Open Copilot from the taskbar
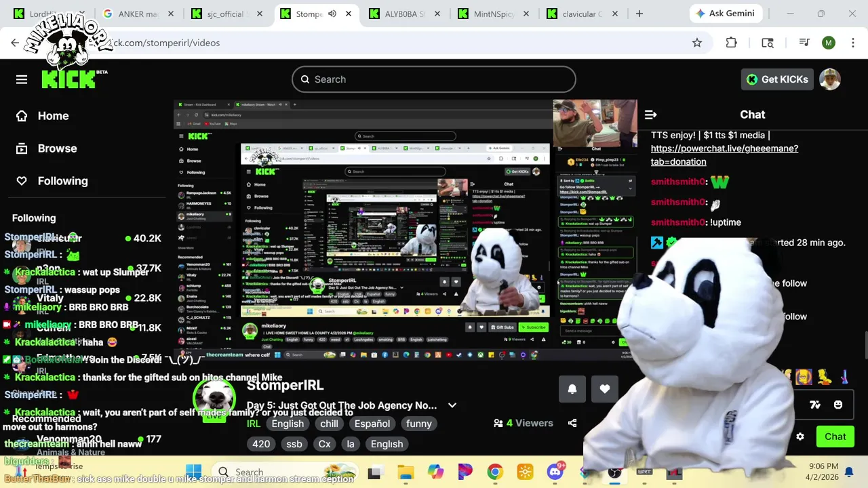 [435, 472]
